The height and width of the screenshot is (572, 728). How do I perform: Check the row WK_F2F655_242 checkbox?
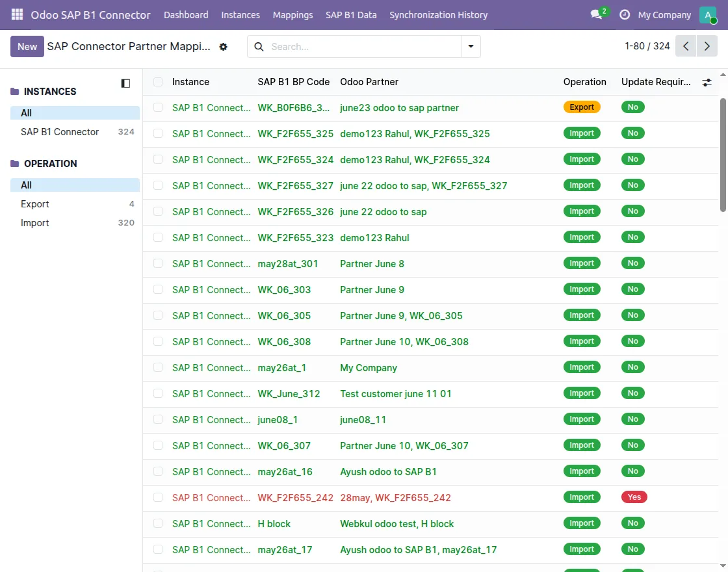(x=158, y=498)
